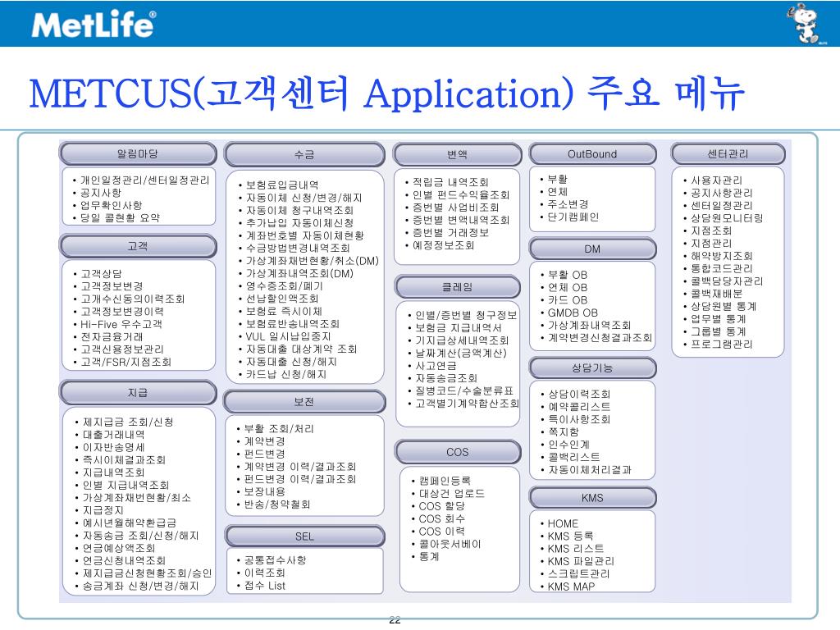
Task: Open the OutBound category header
Action: pos(592,154)
